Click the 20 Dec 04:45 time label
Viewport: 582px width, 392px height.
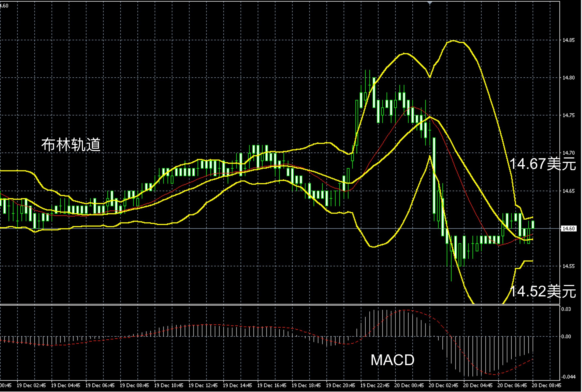tap(478, 386)
